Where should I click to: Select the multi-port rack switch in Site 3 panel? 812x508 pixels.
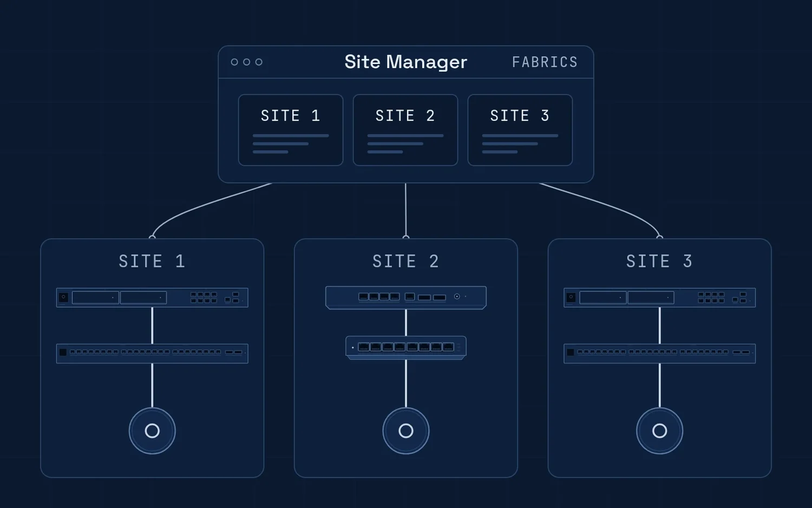pos(659,353)
